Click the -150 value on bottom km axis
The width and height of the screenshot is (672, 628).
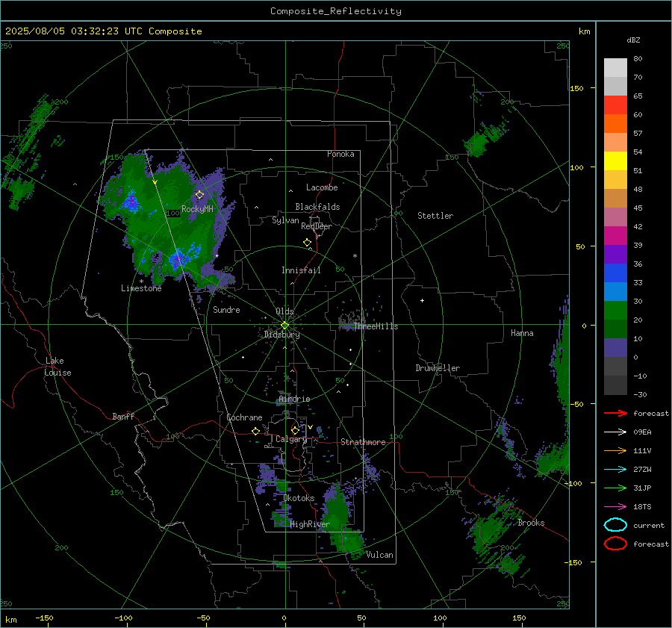point(44,618)
